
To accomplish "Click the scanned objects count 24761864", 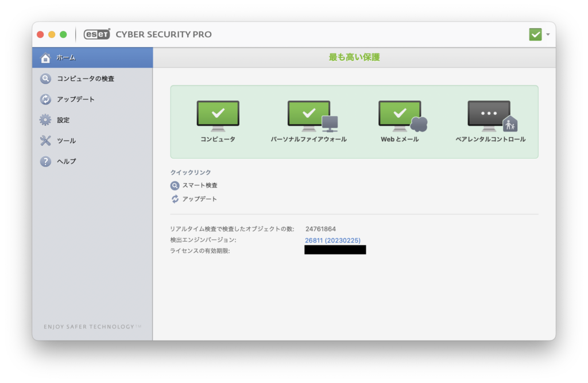I will click(320, 229).
